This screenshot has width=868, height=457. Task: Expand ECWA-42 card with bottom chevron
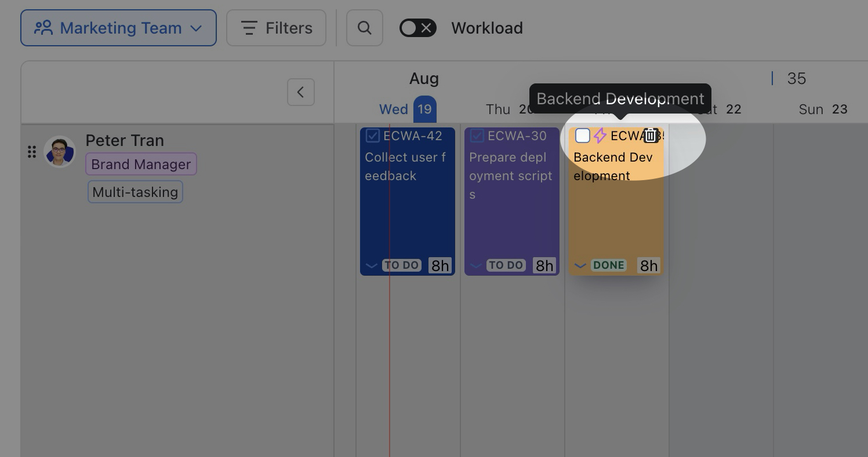371,266
